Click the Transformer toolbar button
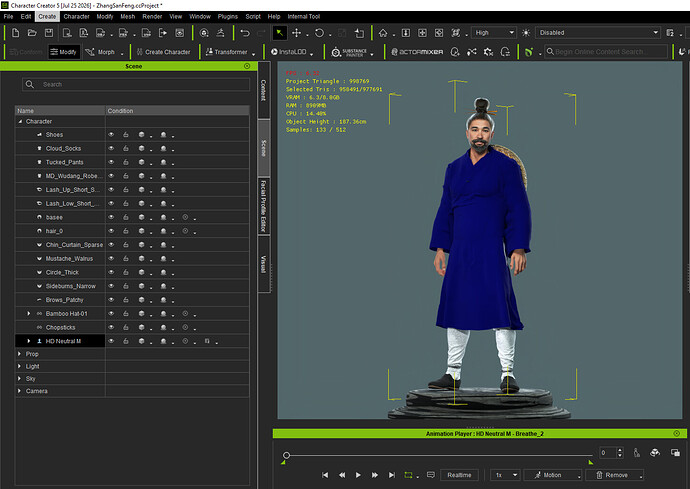 pyautogui.click(x=227, y=52)
